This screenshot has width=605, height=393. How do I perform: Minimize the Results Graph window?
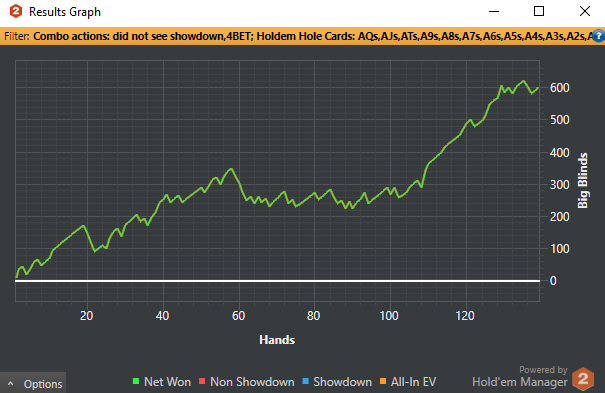tap(494, 12)
